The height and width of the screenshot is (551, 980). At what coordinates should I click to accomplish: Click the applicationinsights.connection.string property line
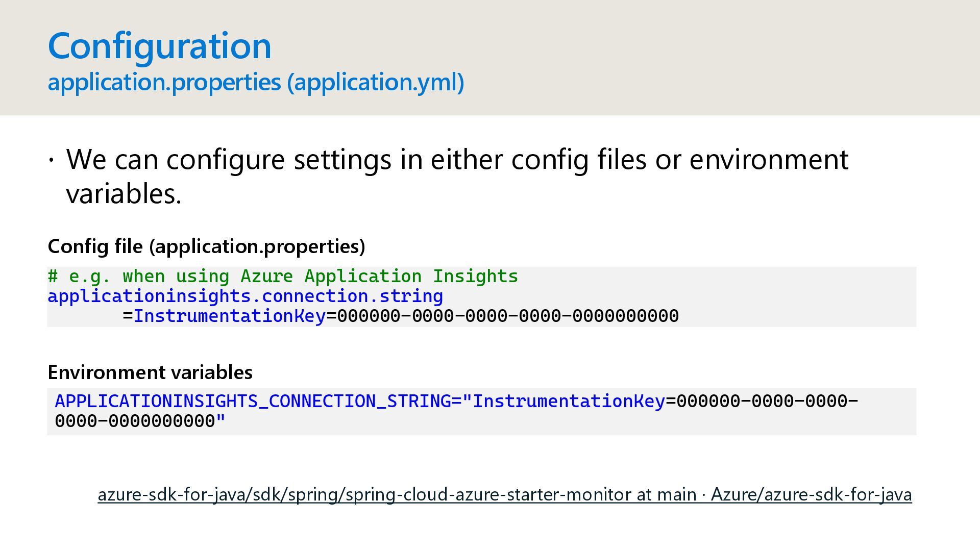(245, 296)
